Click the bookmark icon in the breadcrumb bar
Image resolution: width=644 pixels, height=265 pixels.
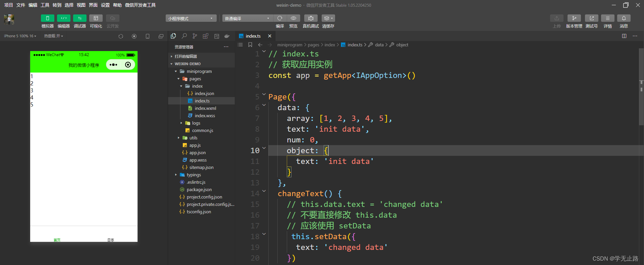click(250, 45)
